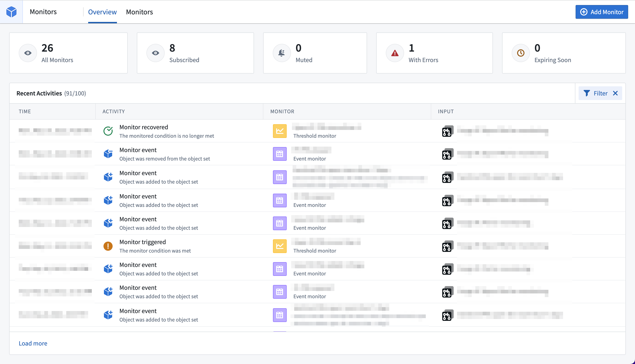Click the Threshold monitor icon in row 1

pyautogui.click(x=279, y=131)
